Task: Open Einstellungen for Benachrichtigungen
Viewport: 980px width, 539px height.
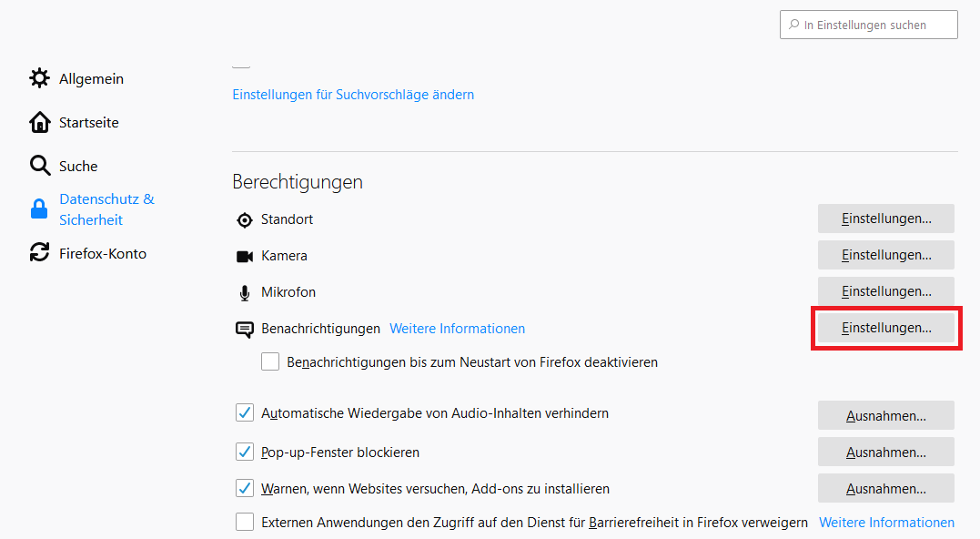Action: 885,328
